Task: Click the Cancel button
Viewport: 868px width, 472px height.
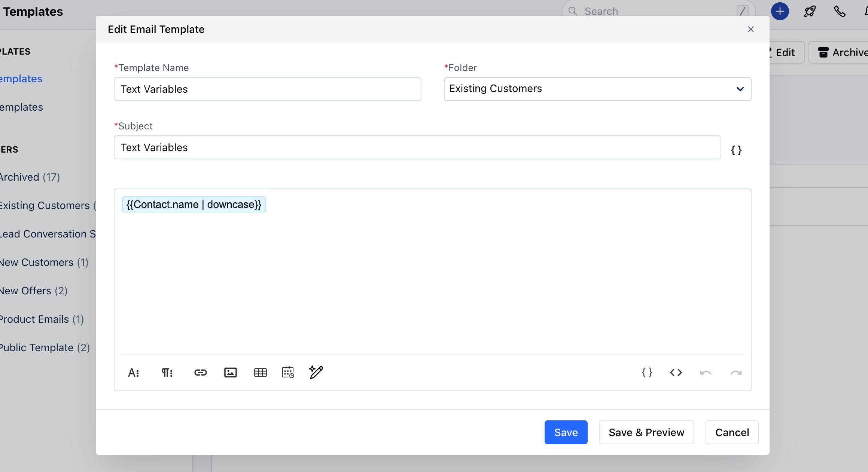Action: [x=732, y=432]
